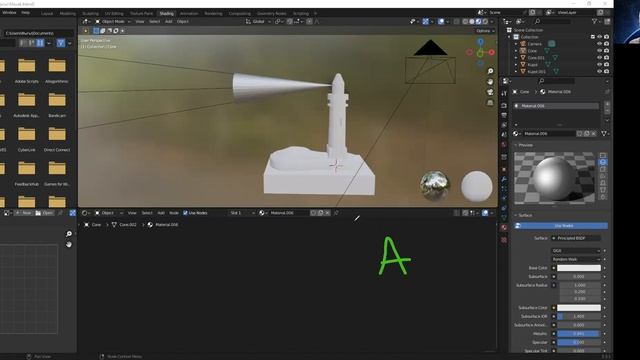
Task: Open the Global transform orientation dropdown
Action: point(258,21)
